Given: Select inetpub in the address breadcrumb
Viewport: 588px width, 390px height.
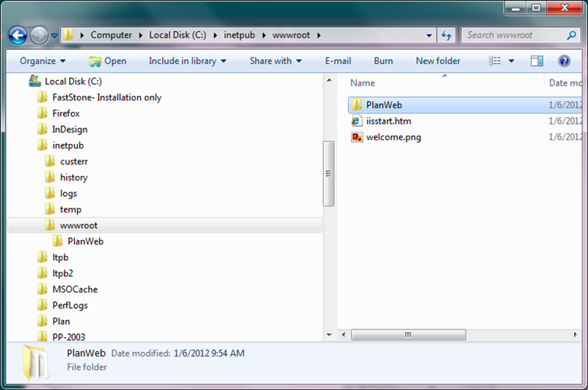Looking at the screenshot, I should (x=239, y=35).
